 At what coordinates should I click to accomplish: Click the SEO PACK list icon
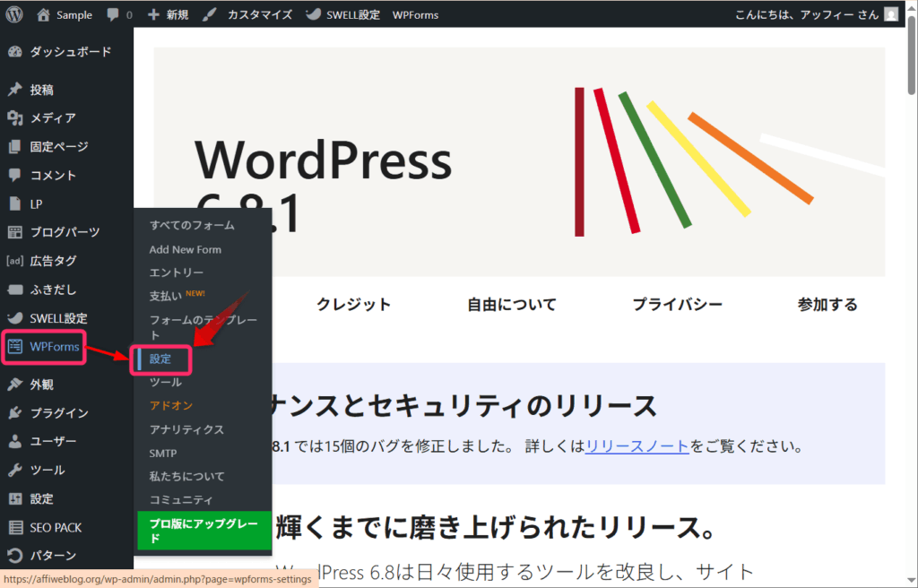(16, 528)
